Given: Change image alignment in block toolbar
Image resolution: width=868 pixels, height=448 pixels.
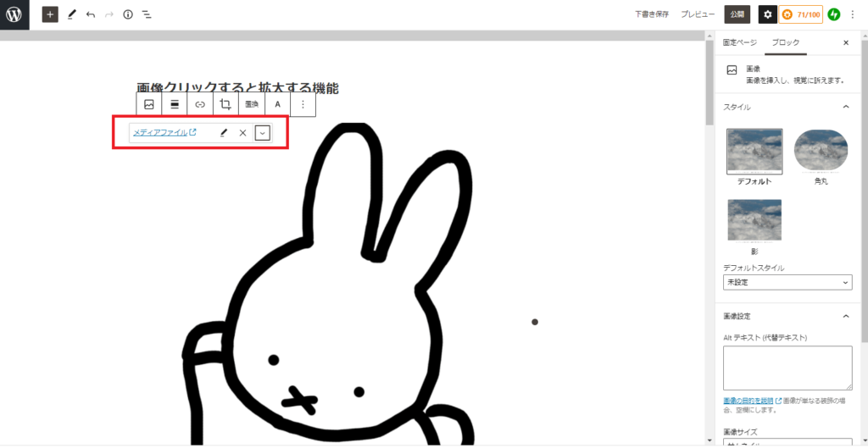Looking at the screenshot, I should [175, 104].
